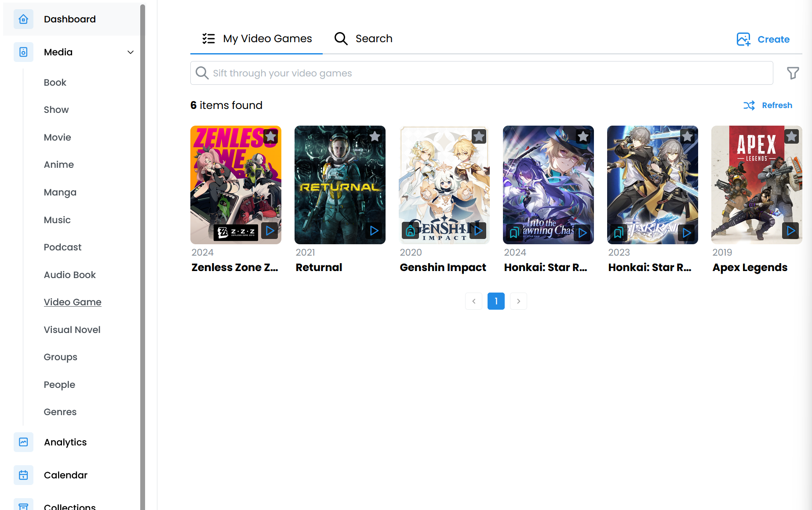Open the Zenless Zone Z... title
The height and width of the screenshot is (510, 812).
[235, 268]
